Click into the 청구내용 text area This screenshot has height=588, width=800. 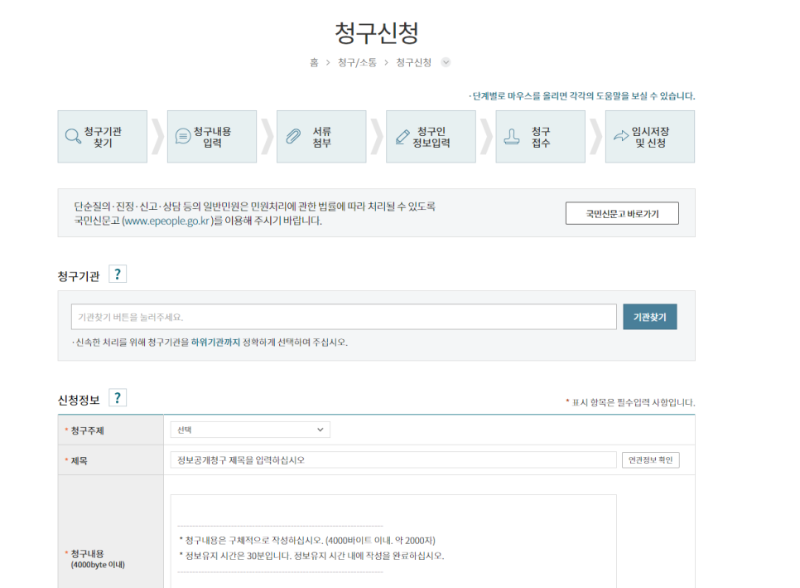393,541
